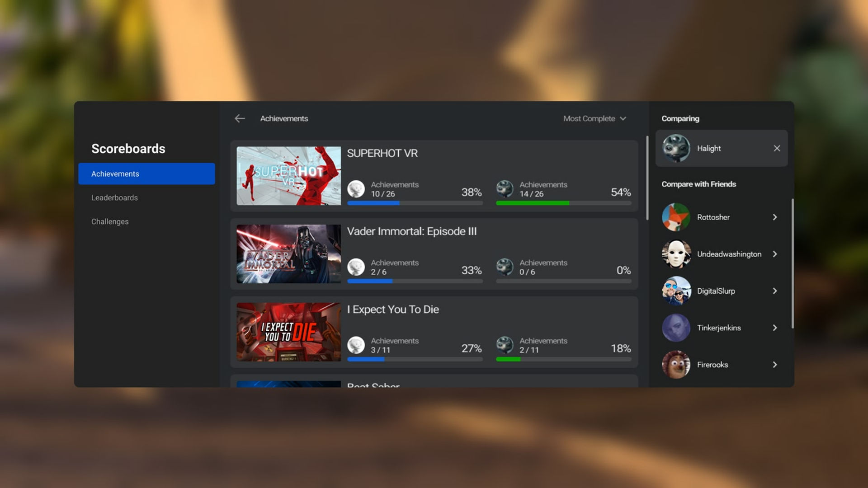This screenshot has width=868, height=488.
Task: Click Halight's empty Vader Immortal progress bar
Action: tap(563, 282)
